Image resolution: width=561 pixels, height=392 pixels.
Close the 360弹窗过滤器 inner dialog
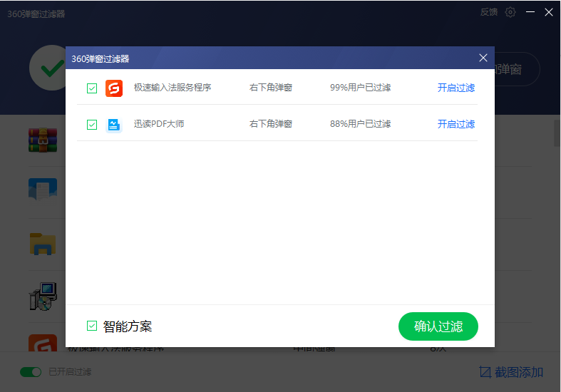483,58
